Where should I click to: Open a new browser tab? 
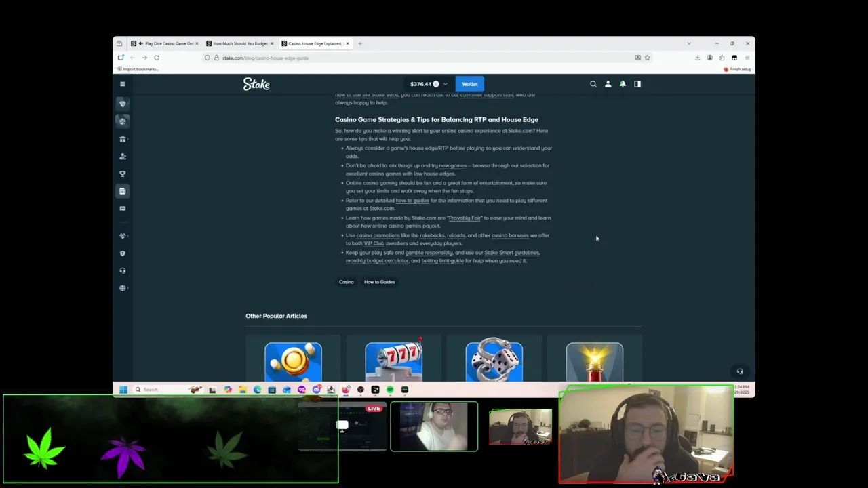click(x=360, y=43)
